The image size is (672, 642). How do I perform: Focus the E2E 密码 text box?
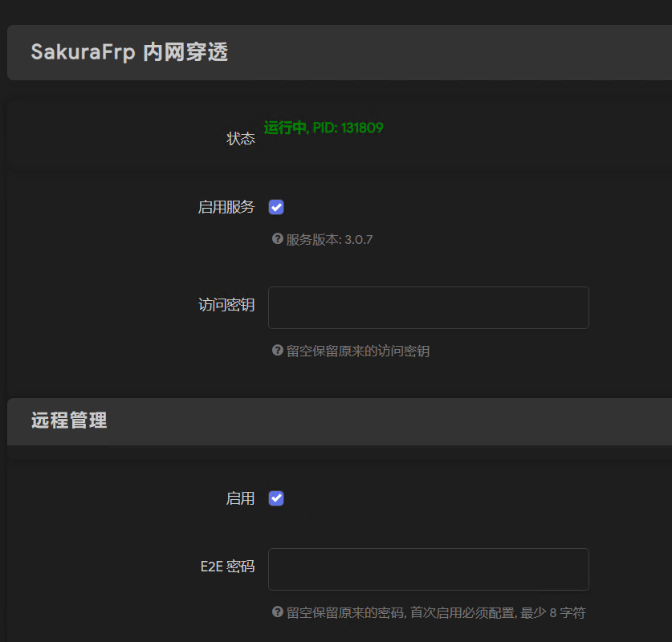pyautogui.click(x=428, y=567)
